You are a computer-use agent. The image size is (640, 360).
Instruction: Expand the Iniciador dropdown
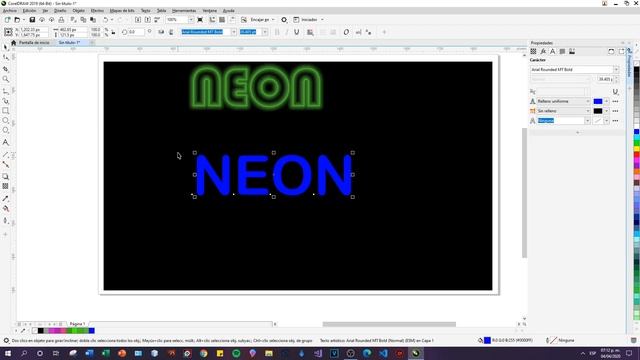322,20
